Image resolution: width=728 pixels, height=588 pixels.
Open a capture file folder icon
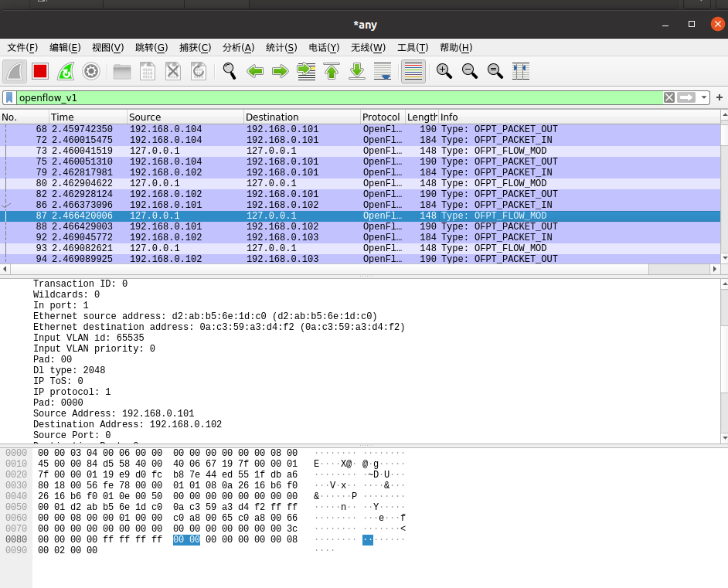pyautogui.click(x=122, y=71)
